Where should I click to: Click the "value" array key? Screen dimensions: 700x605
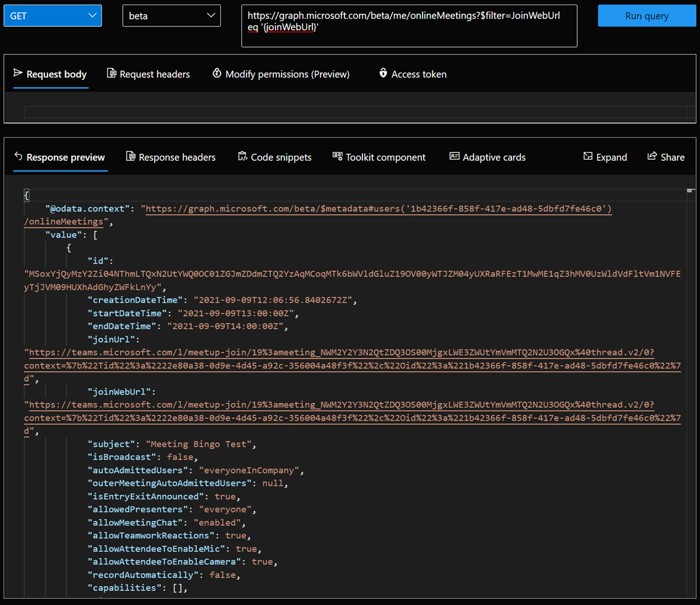(x=64, y=235)
